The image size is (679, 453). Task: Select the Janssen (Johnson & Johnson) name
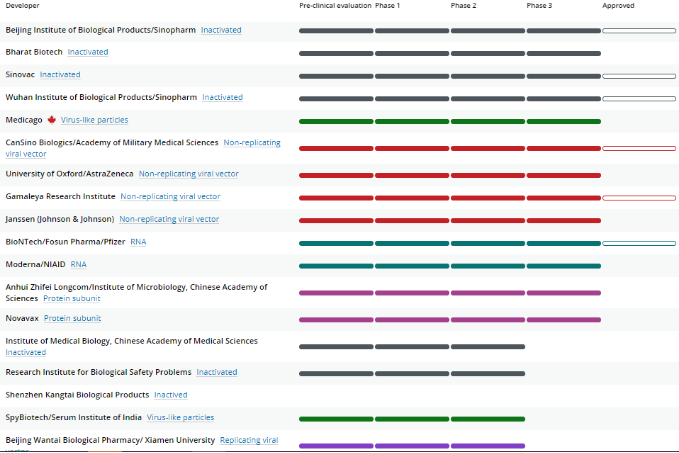pos(60,219)
